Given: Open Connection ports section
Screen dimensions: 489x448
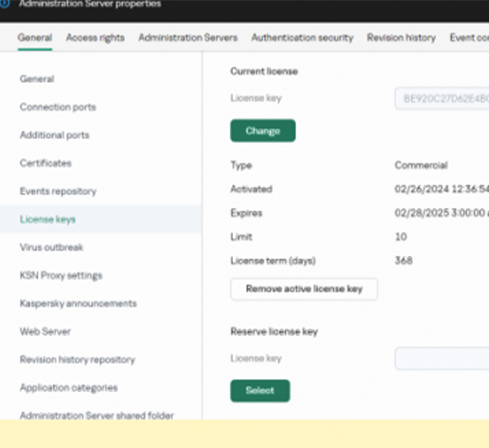Looking at the screenshot, I should tap(58, 107).
